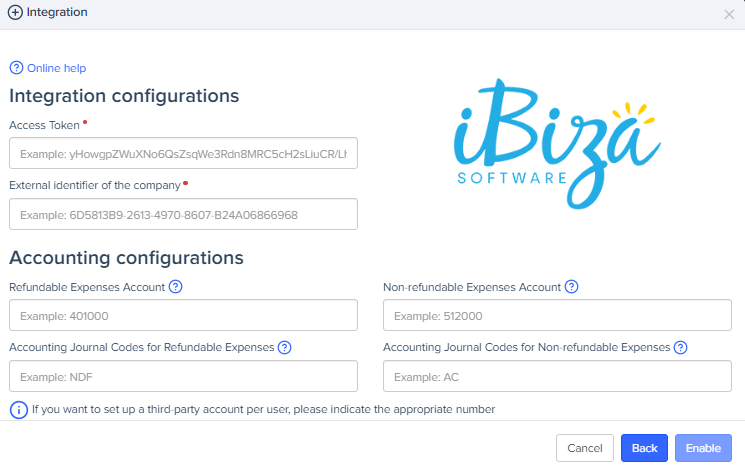Focus the Access Token input field

(183, 154)
